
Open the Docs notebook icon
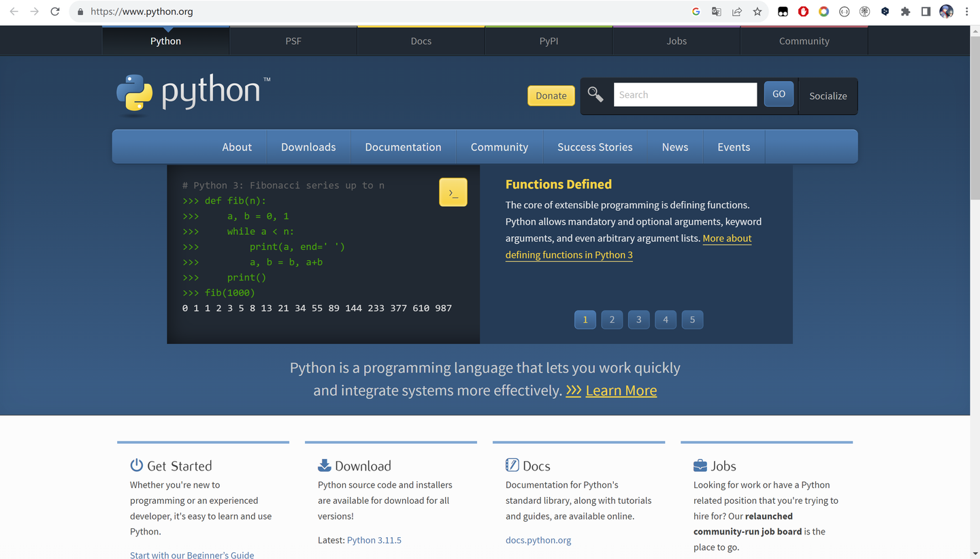click(x=511, y=464)
